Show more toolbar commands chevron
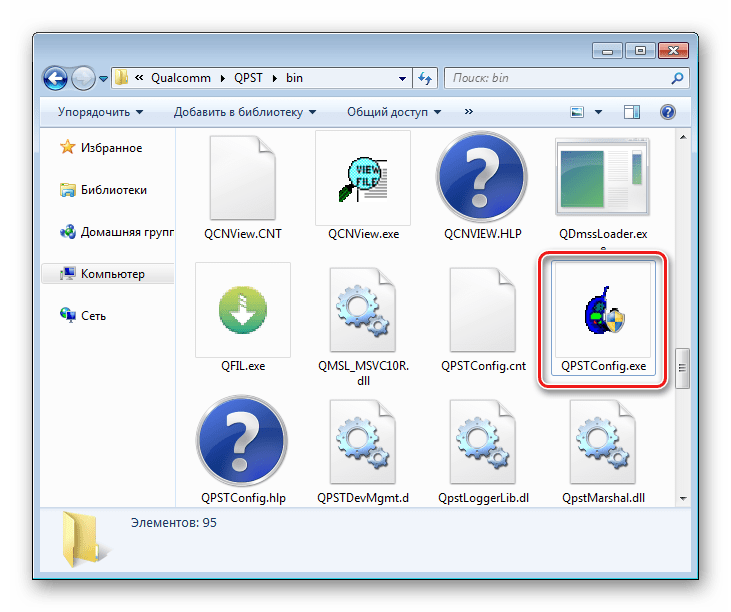This screenshot has height=612, width=731. pos(469,111)
